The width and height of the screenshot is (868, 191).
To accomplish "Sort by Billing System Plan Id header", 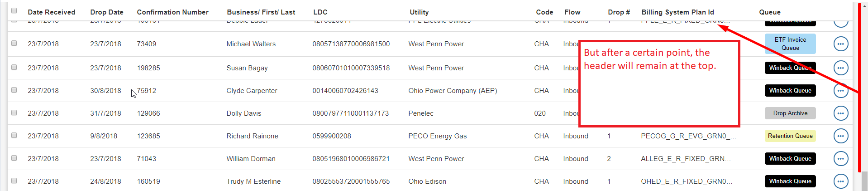I will tap(677, 12).
